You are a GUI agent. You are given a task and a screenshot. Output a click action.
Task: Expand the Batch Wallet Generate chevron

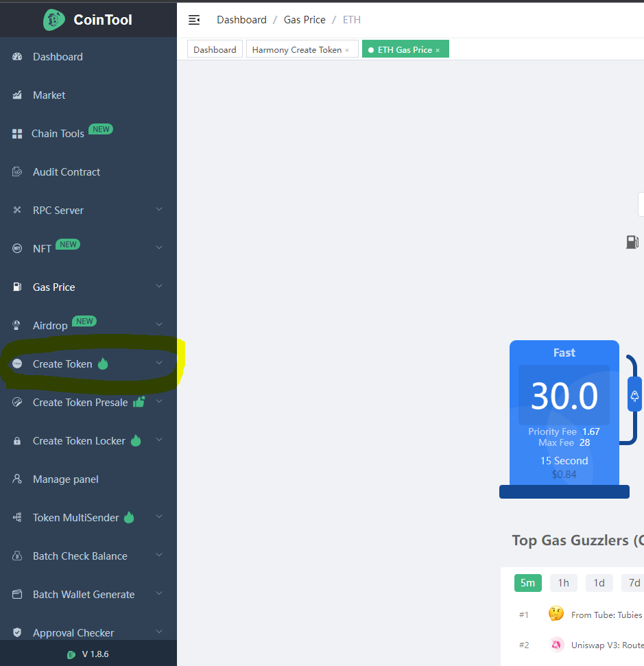point(159,593)
